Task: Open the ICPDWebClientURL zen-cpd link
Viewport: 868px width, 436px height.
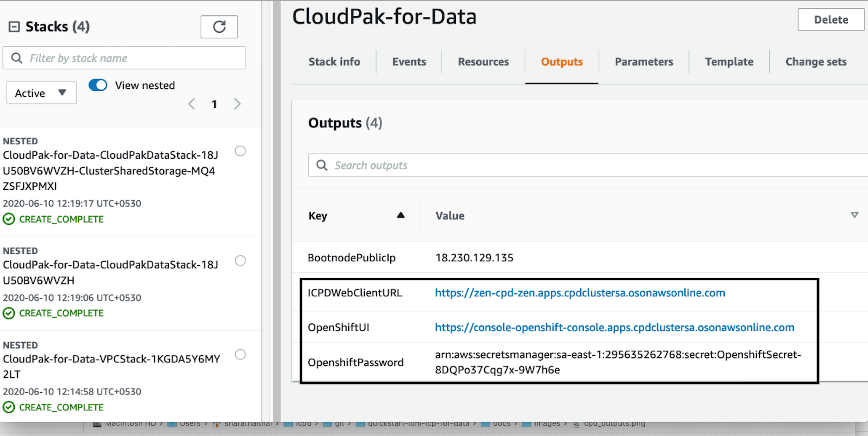Action: (x=580, y=293)
